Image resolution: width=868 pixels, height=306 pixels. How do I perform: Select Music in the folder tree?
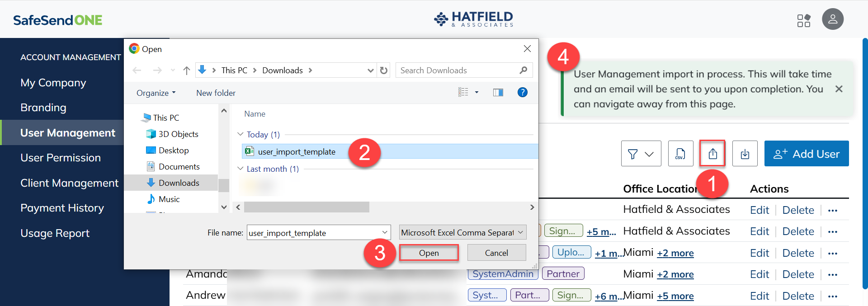(x=163, y=199)
